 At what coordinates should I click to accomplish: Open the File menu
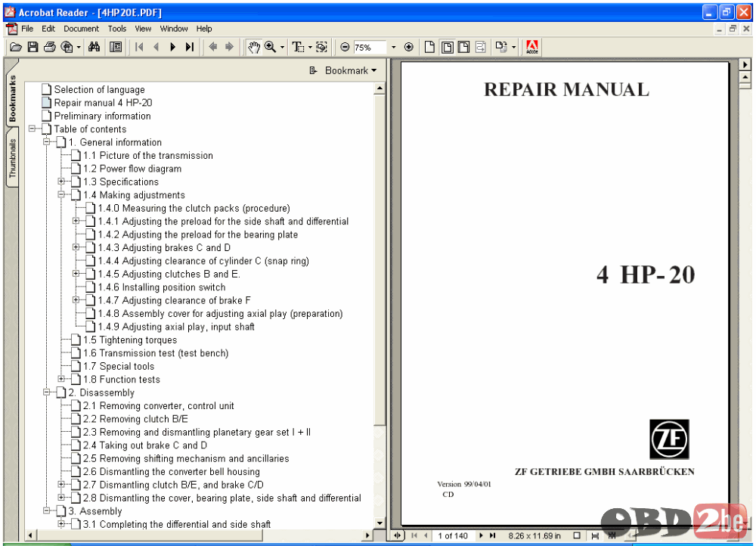pos(27,29)
